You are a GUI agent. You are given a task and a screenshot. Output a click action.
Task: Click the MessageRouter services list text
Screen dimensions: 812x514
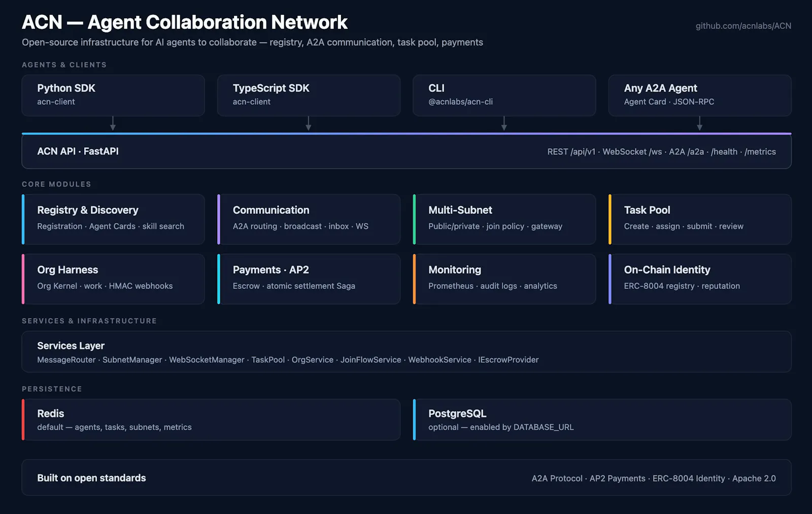pyautogui.click(x=288, y=360)
